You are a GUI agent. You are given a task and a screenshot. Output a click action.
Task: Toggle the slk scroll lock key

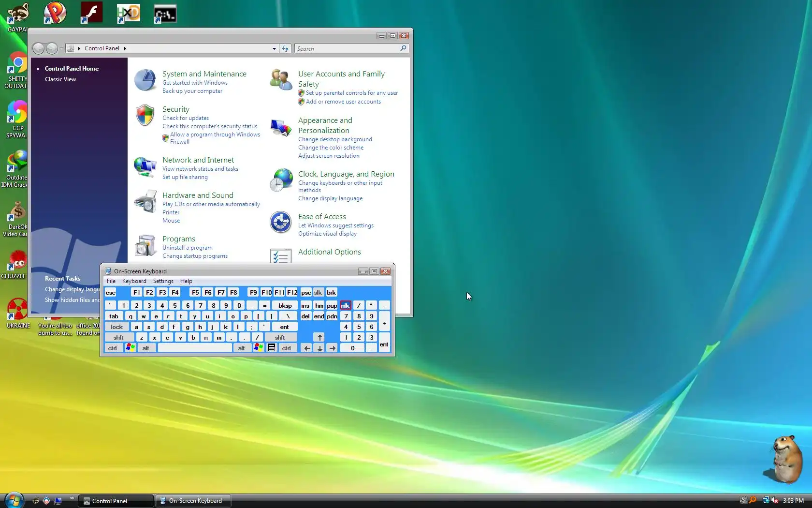[x=318, y=292]
